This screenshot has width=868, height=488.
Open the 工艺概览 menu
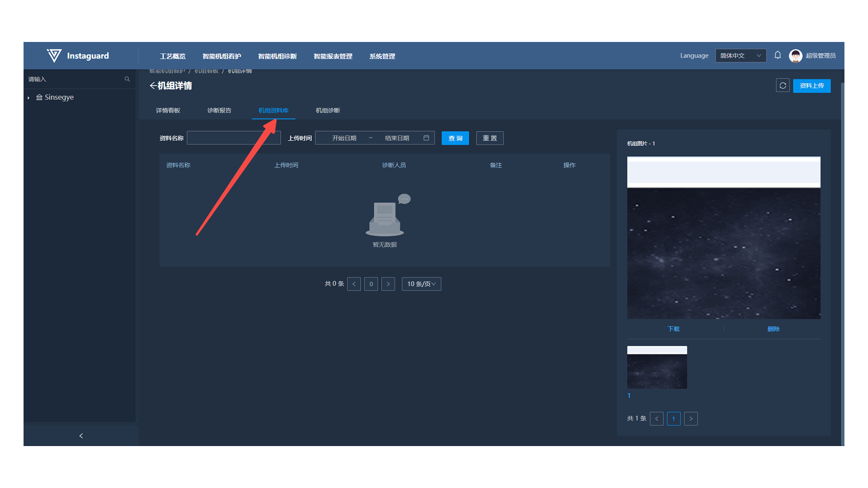[173, 56]
